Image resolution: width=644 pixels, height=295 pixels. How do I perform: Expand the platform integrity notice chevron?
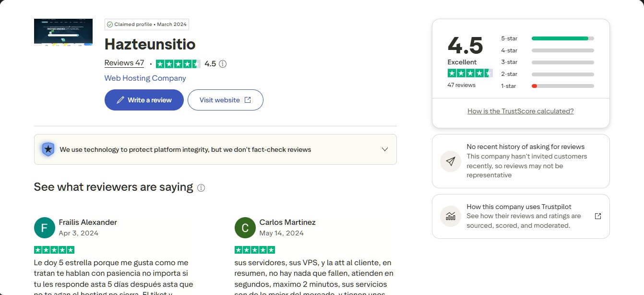click(x=384, y=149)
